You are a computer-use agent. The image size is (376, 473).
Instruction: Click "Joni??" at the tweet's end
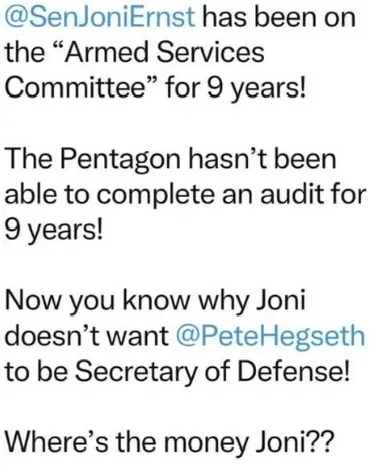point(295,442)
